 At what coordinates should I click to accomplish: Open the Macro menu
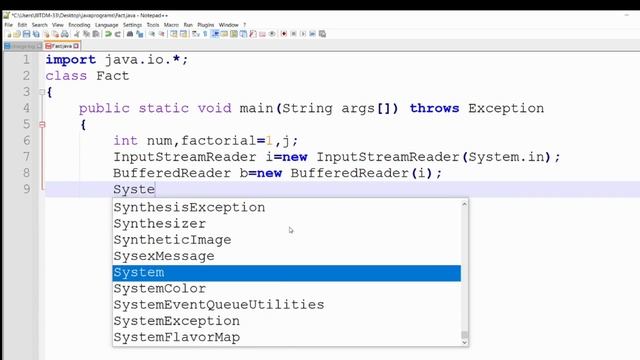pos(171,25)
